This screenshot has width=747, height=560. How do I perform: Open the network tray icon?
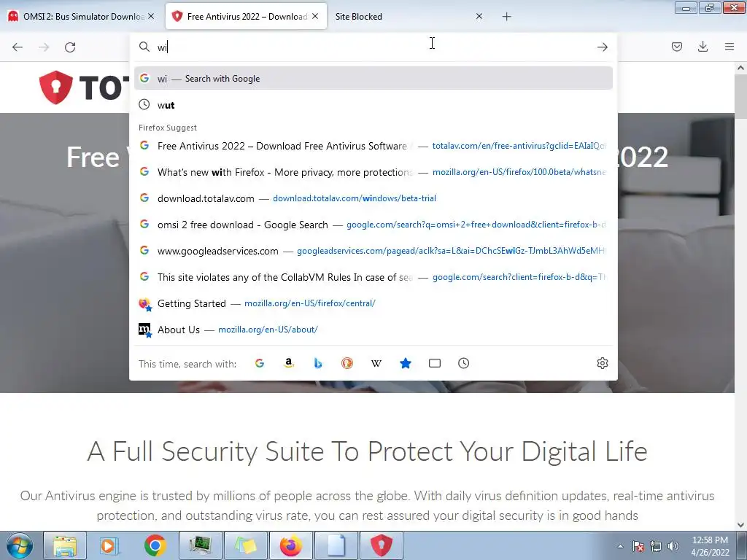(x=656, y=546)
